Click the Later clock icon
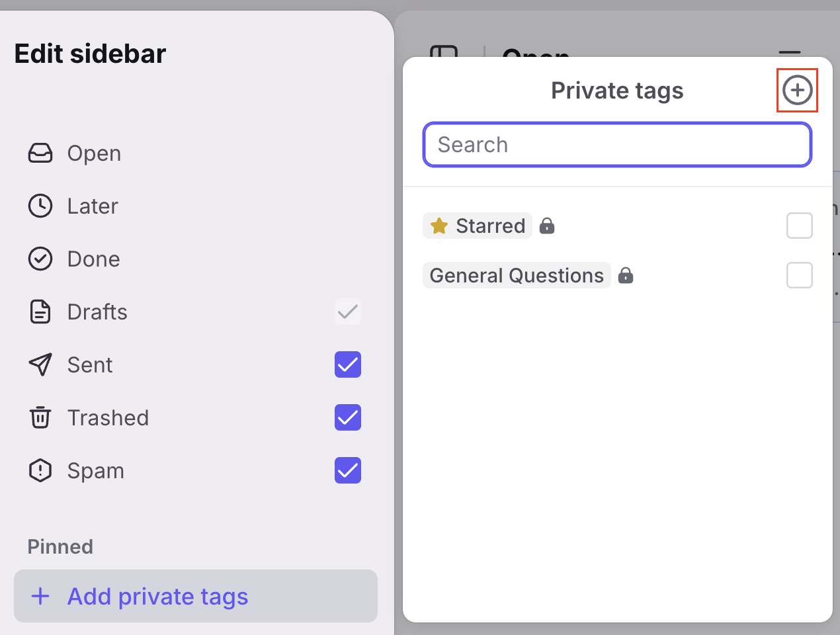840x635 pixels. [40, 206]
